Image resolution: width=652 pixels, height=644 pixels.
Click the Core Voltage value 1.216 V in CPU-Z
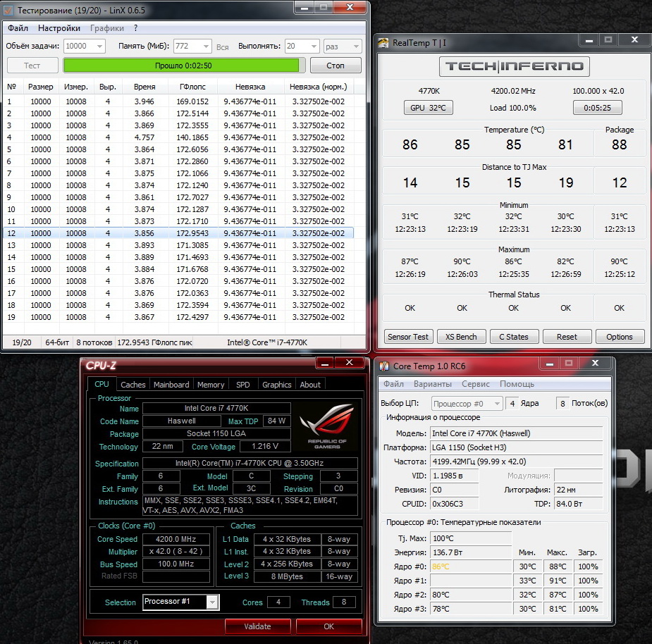point(265,446)
